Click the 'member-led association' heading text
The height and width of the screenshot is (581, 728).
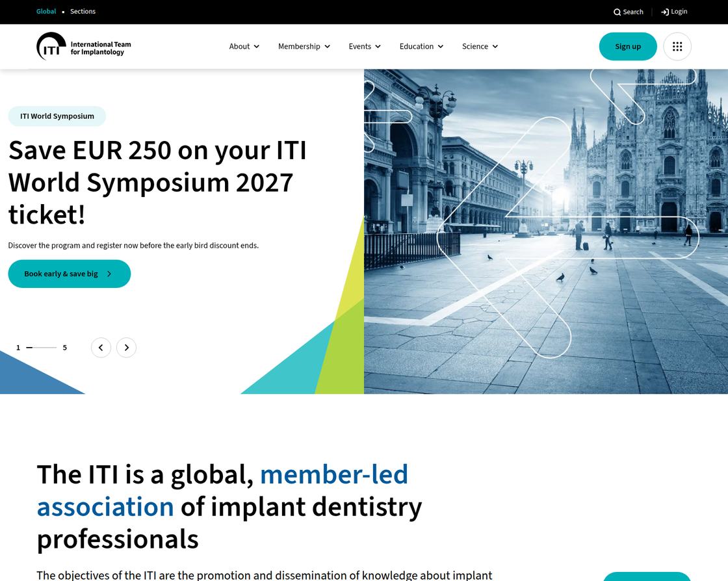pyautogui.click(x=222, y=491)
